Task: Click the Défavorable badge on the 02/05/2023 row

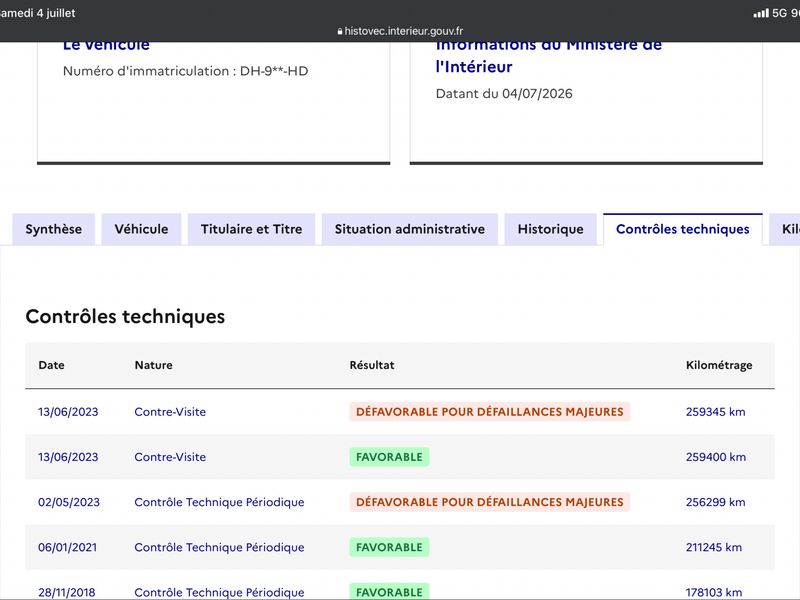Action: tap(490, 502)
